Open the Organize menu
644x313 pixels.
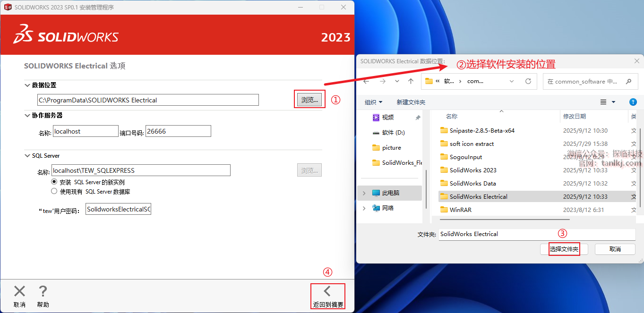pyautogui.click(x=373, y=102)
